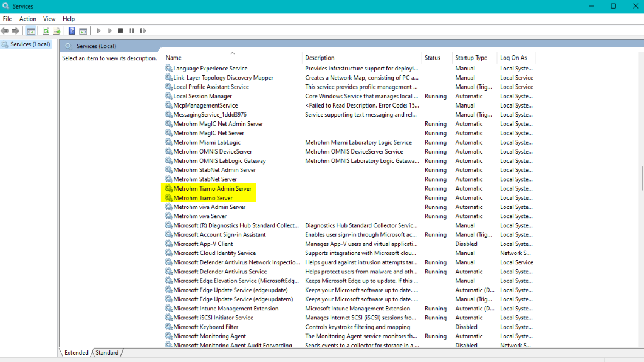Open the Action menu
The height and width of the screenshot is (362, 644).
pos(28,19)
